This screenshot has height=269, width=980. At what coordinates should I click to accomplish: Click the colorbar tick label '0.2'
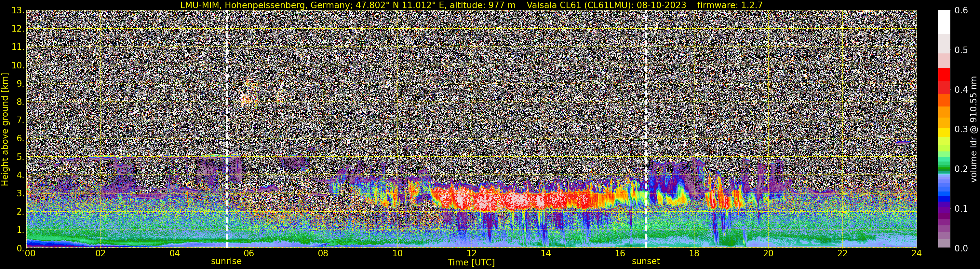click(x=961, y=169)
